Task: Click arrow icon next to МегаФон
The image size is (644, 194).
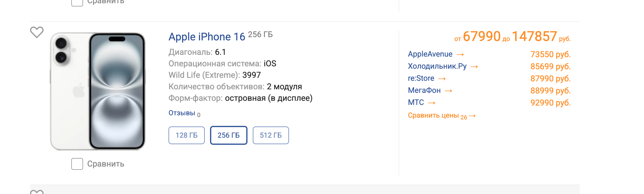Action: coord(448,91)
